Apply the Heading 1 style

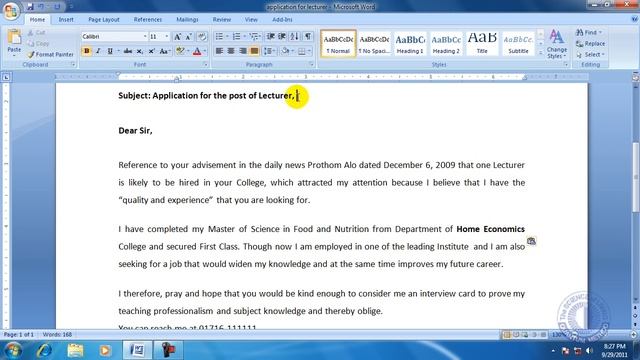point(410,43)
